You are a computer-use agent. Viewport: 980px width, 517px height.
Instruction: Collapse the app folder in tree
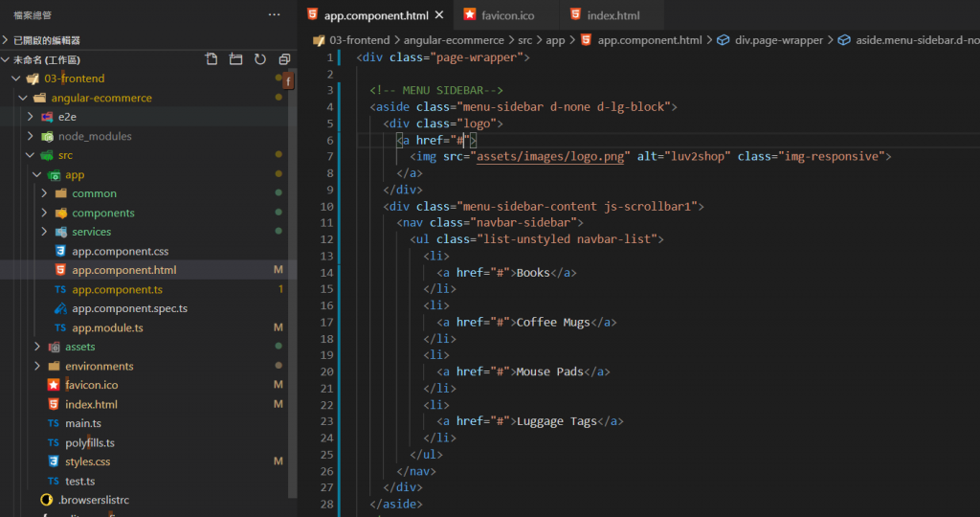click(37, 174)
